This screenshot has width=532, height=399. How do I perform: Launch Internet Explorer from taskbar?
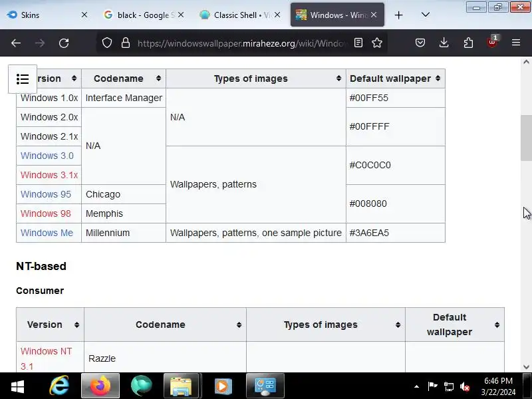59,386
